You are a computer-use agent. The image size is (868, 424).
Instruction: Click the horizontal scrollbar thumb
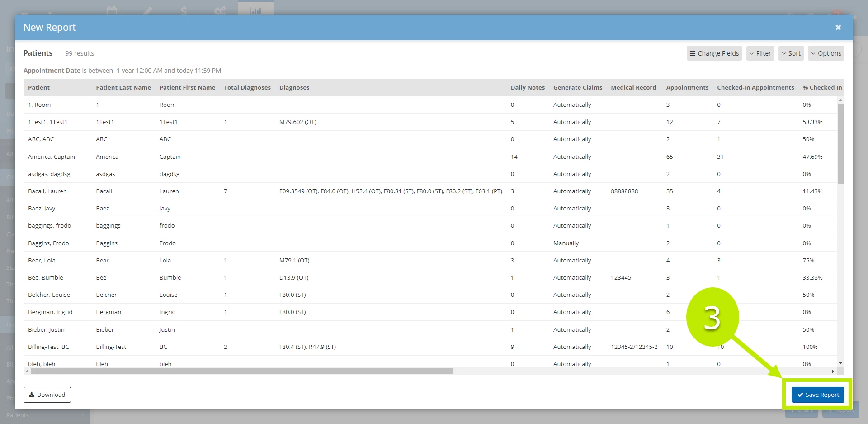[242, 371]
